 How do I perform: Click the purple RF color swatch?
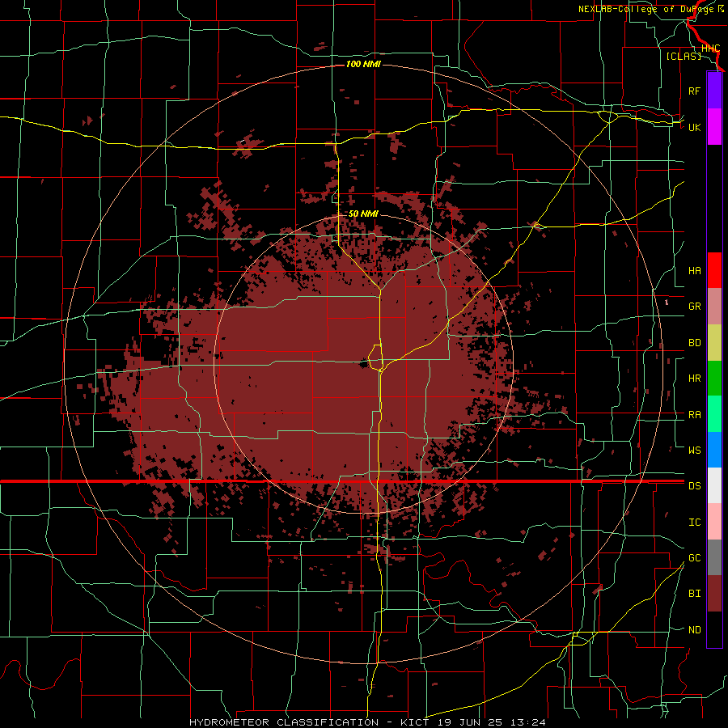click(714, 91)
